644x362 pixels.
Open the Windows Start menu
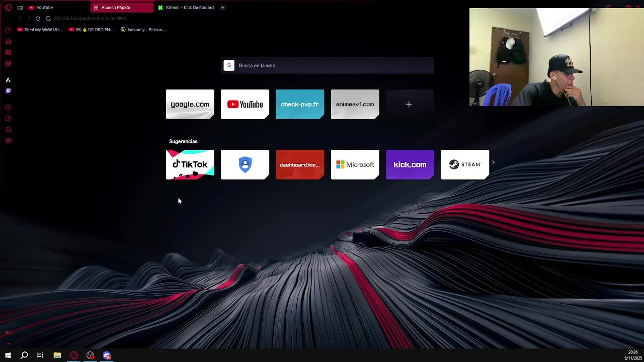point(8,355)
